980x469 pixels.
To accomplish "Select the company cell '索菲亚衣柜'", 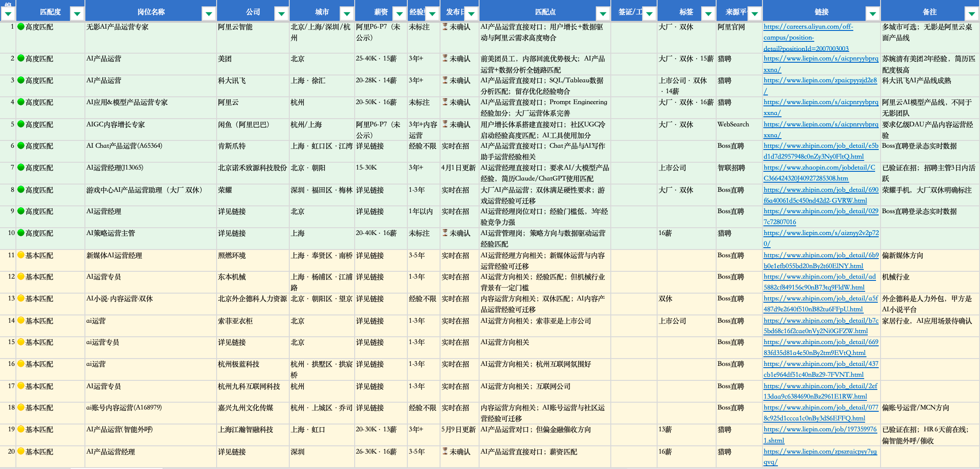I will coord(252,326).
